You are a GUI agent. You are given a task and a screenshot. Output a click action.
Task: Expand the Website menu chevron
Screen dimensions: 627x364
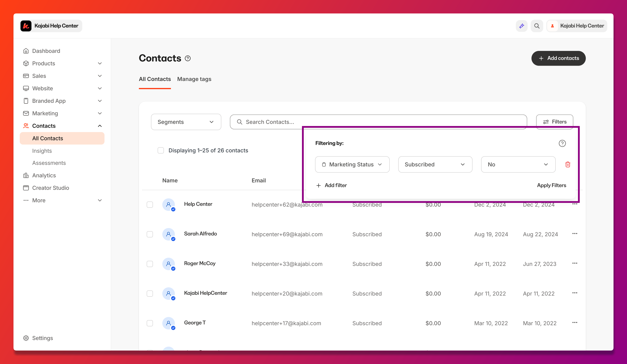[100, 88]
